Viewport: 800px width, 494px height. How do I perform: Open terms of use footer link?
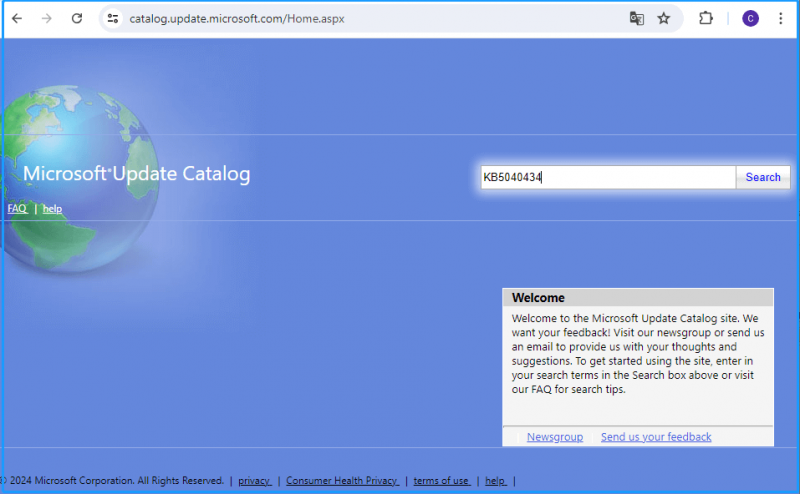[441, 481]
